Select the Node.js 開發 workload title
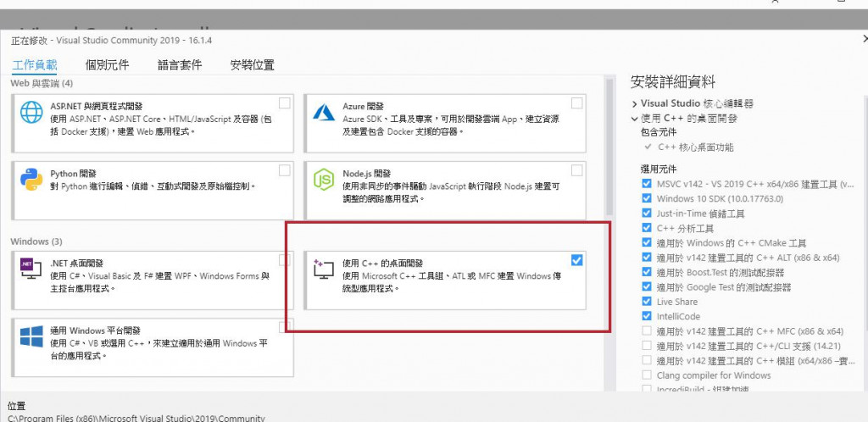The height and width of the screenshot is (422, 868). click(x=366, y=174)
